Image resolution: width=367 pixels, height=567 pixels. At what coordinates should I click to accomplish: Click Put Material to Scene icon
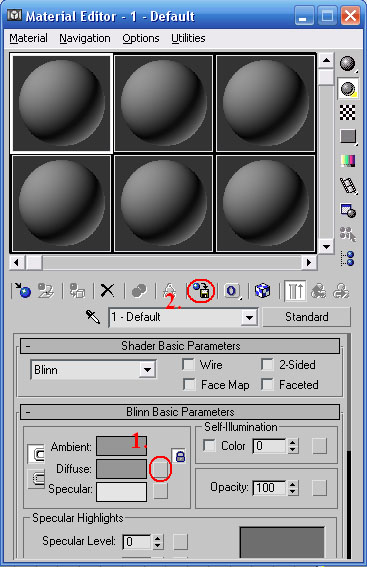(46, 290)
